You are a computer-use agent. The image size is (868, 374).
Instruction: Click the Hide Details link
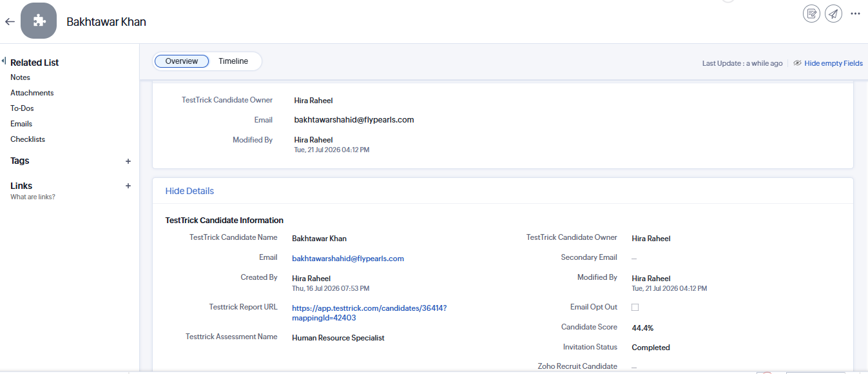coord(189,191)
